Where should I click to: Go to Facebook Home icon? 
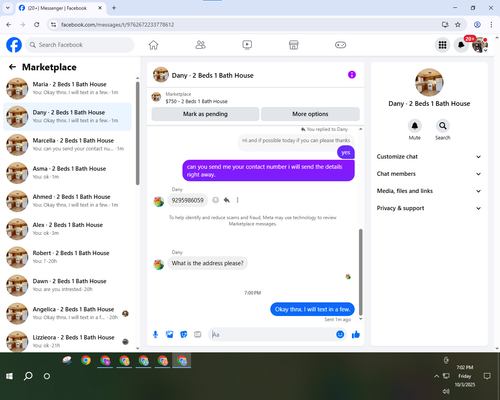click(153, 45)
